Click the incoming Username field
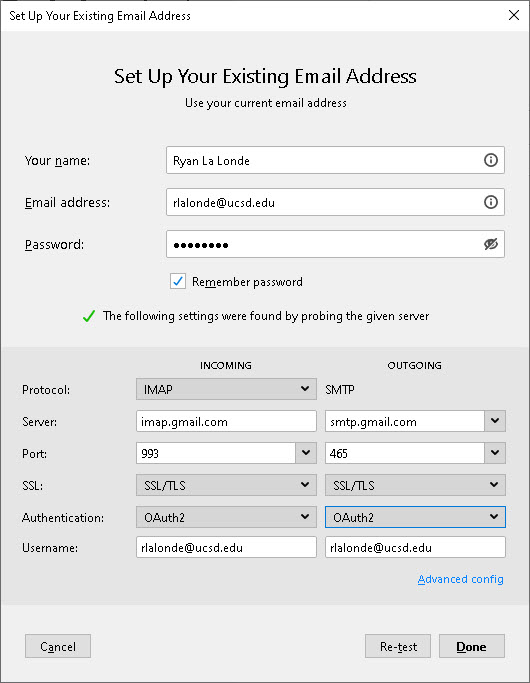The width and height of the screenshot is (530, 683). [226, 548]
